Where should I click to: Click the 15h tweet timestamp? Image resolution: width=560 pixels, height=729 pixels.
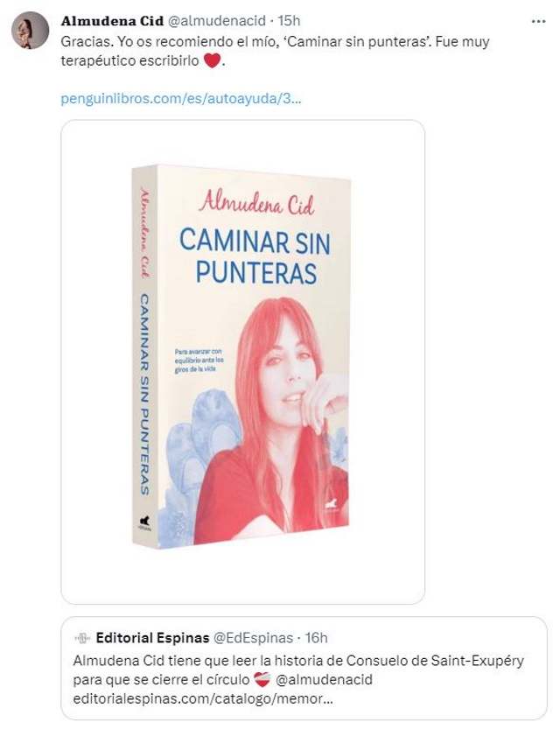[289, 21]
